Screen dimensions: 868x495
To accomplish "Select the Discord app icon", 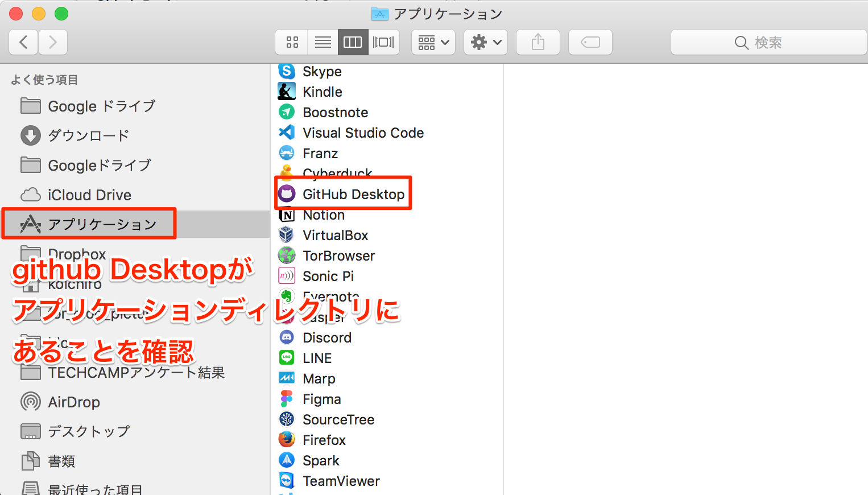I will (287, 337).
